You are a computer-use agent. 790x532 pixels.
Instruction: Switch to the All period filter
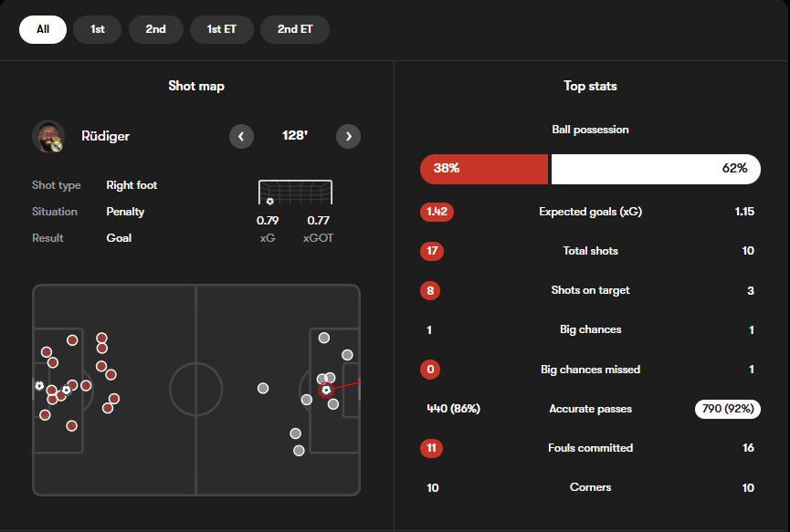(43, 29)
